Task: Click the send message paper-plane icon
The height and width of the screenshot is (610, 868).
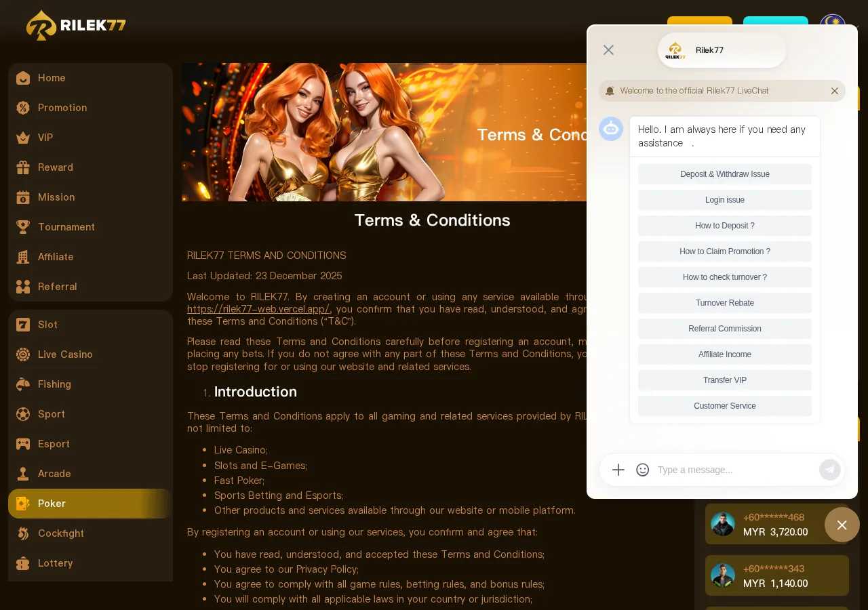Action: (830, 470)
